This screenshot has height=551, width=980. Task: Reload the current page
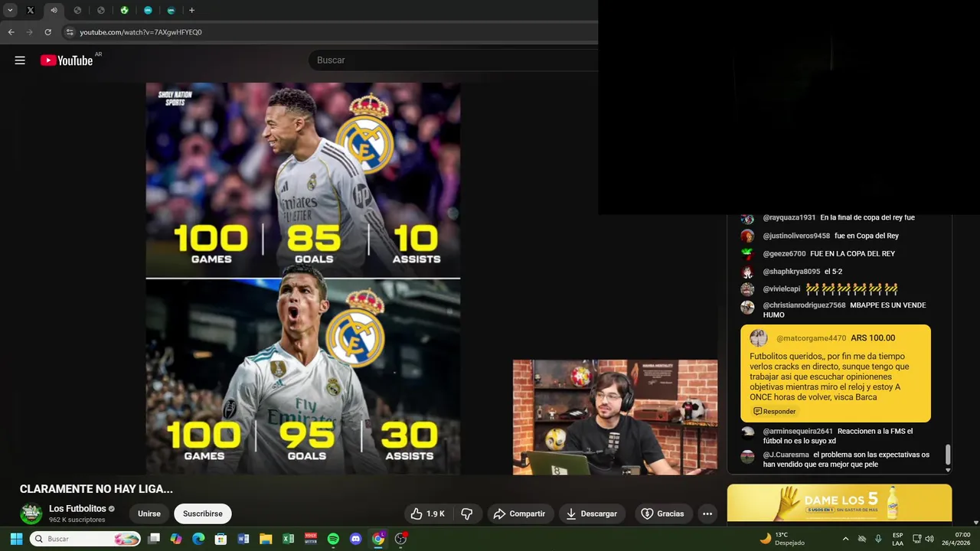pyautogui.click(x=47, y=32)
